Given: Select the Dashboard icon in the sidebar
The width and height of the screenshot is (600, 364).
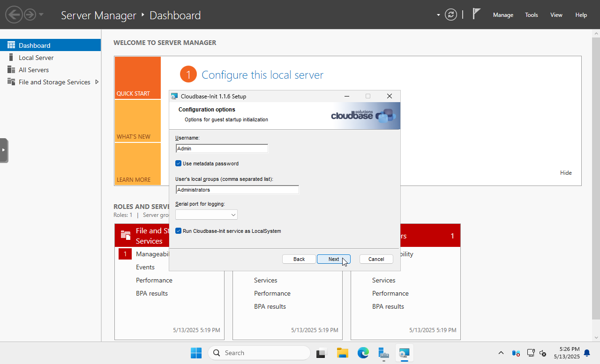Looking at the screenshot, I should [11, 45].
